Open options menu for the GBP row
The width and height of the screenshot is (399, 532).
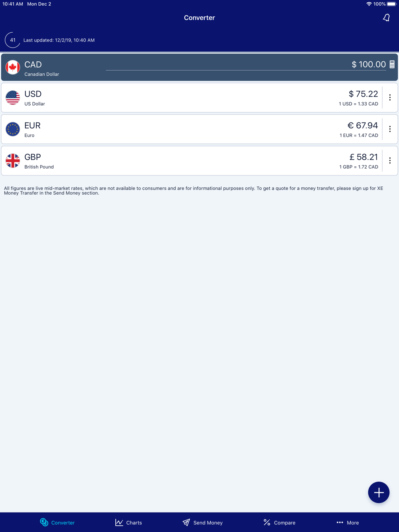[390, 161]
